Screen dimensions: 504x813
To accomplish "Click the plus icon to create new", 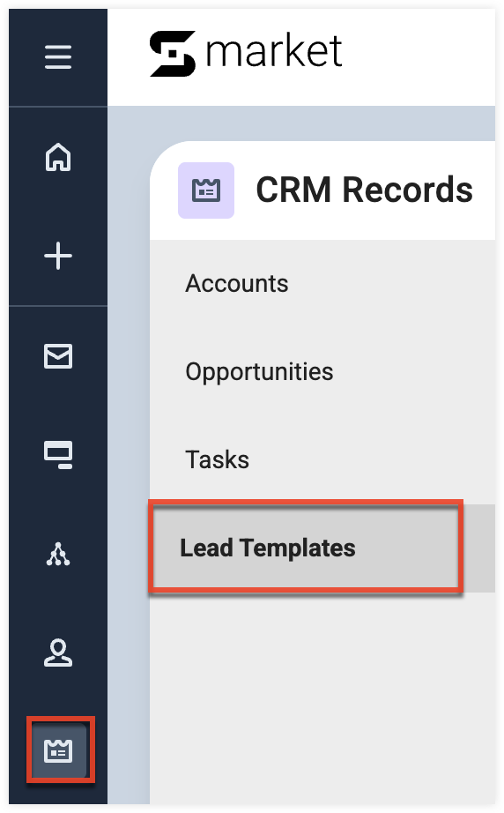I will pyautogui.click(x=58, y=256).
